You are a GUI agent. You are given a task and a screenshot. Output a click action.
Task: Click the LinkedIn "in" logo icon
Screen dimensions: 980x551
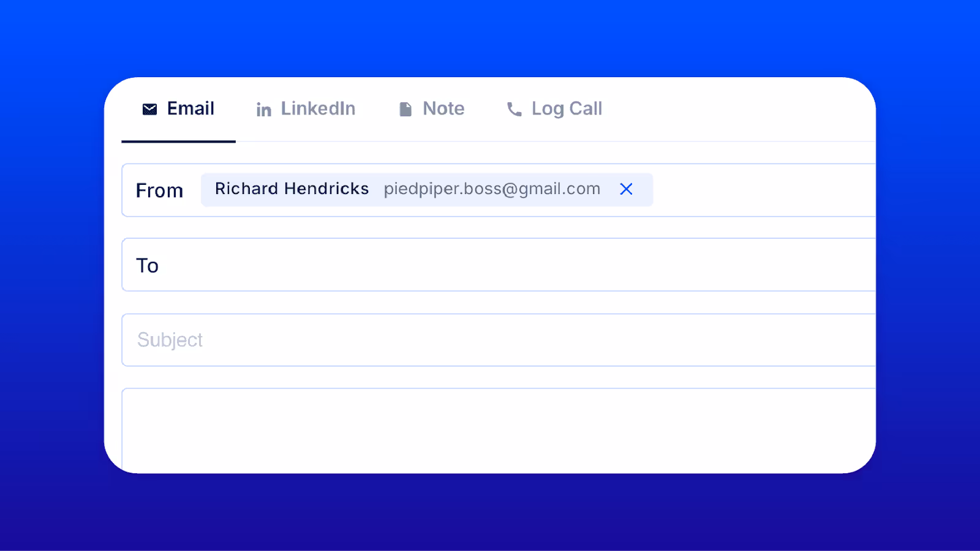click(264, 110)
